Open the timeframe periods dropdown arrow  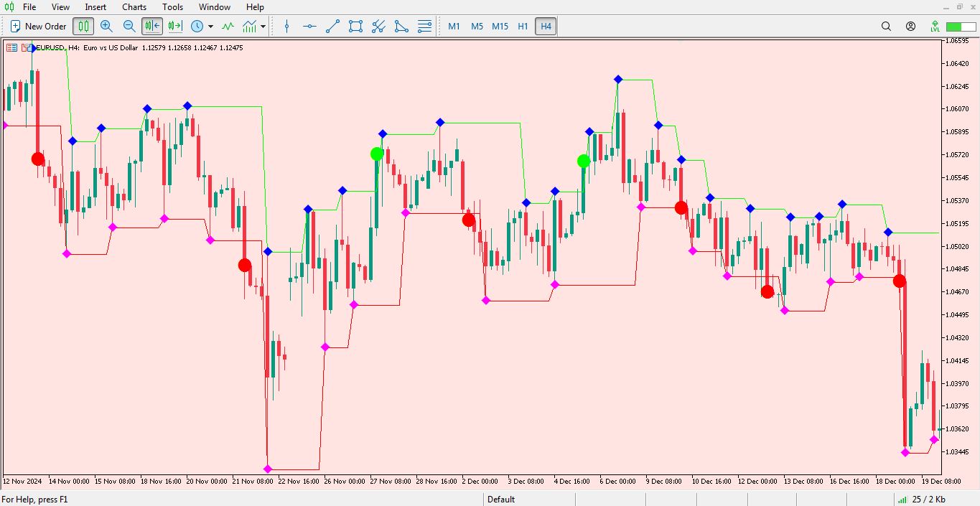210,27
